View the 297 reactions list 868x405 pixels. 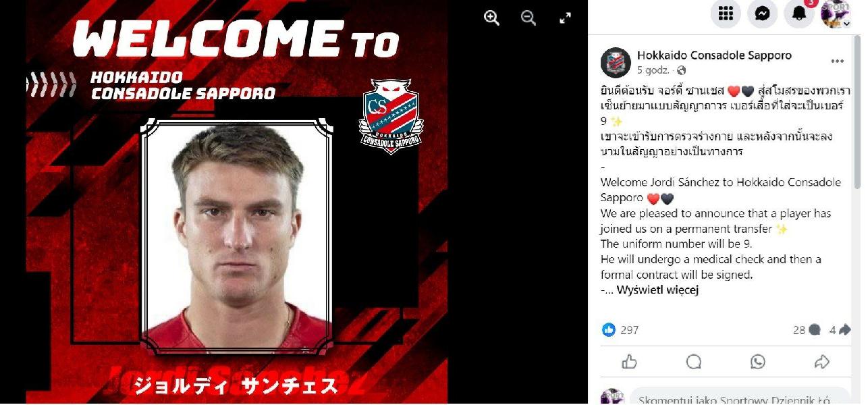pyautogui.click(x=620, y=330)
